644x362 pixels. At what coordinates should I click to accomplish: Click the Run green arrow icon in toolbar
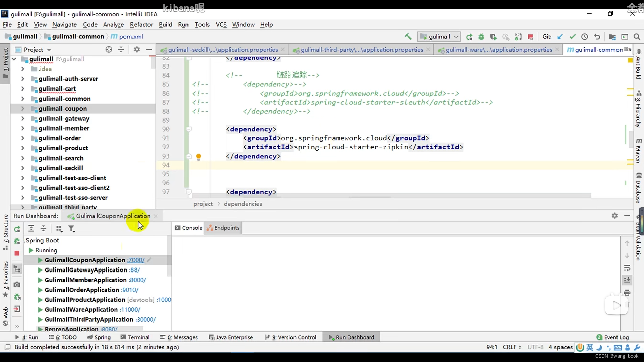(x=469, y=37)
